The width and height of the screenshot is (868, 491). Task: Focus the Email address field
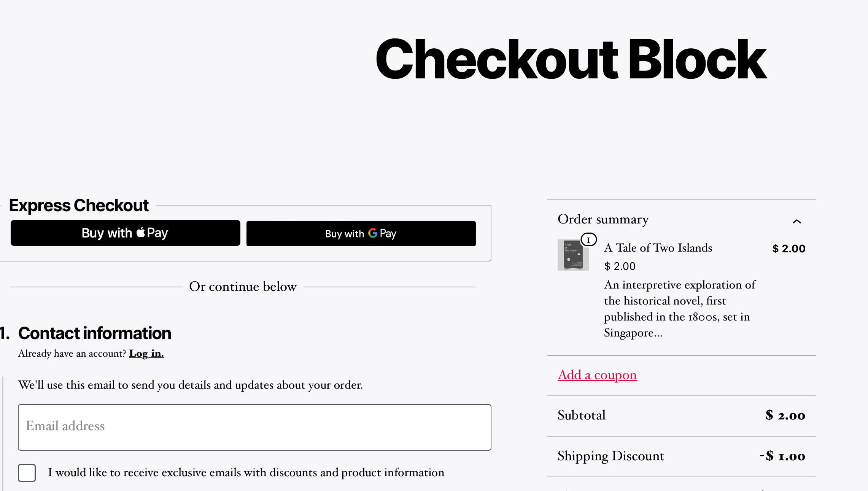254,427
